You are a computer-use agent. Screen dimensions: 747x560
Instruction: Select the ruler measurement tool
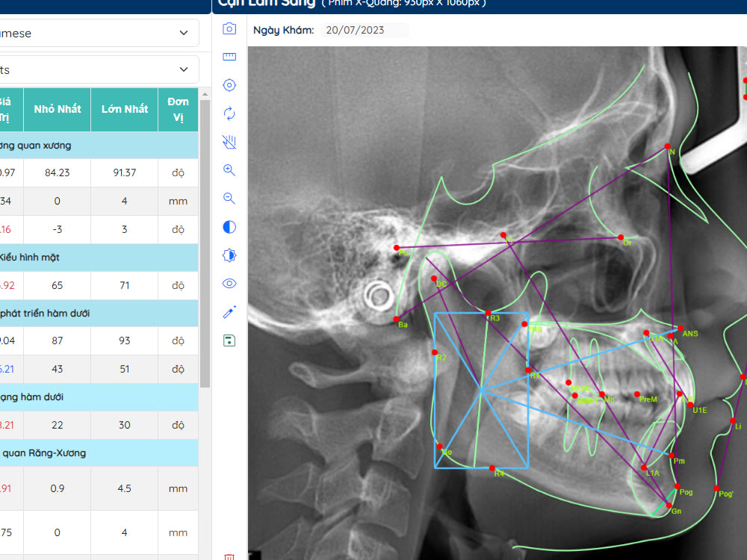click(229, 57)
